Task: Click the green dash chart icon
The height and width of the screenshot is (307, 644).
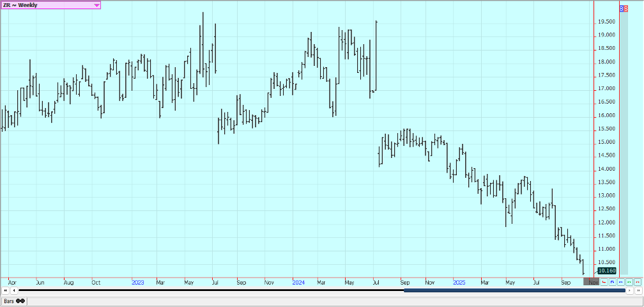Action: point(629,281)
